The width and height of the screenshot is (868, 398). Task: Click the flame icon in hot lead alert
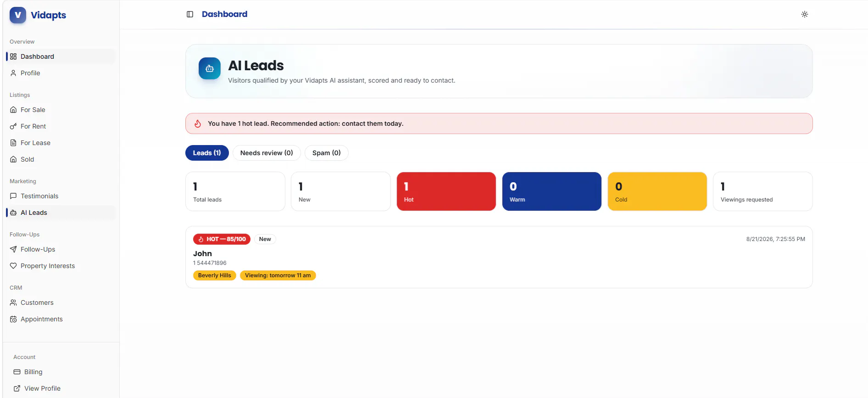point(198,123)
